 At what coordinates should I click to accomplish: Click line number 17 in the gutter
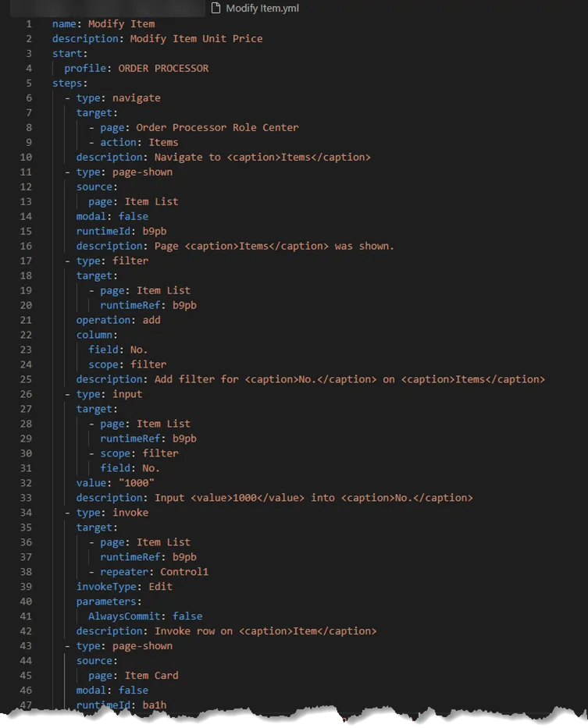tap(26, 261)
